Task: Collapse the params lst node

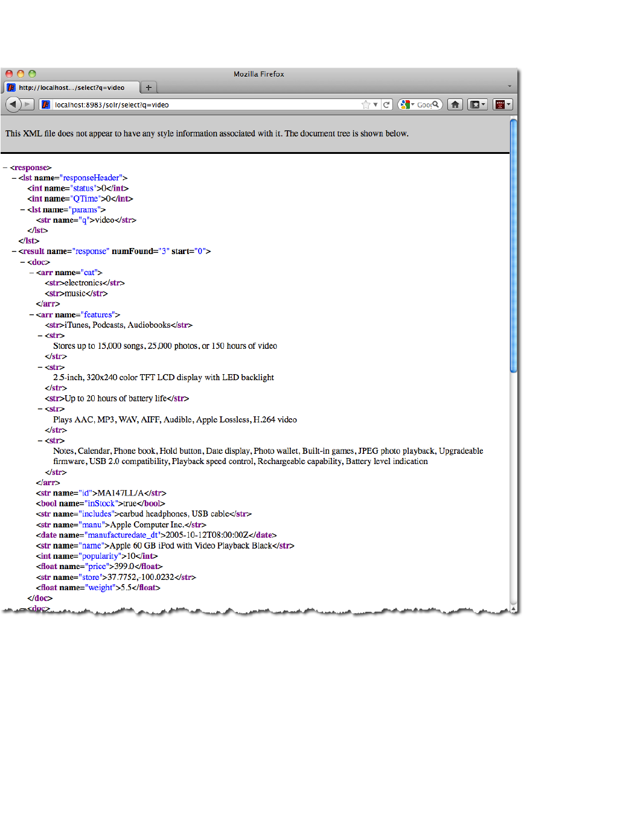Action: pyautogui.click(x=22, y=210)
